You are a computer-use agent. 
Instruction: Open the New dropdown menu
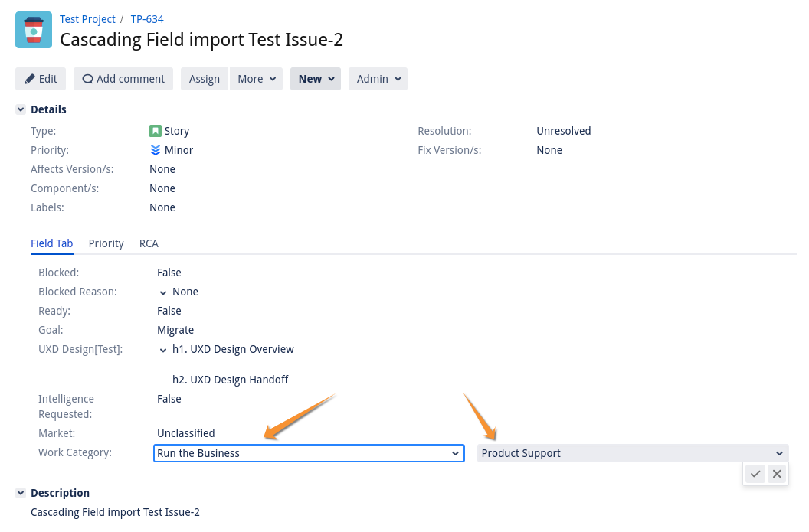(x=315, y=78)
